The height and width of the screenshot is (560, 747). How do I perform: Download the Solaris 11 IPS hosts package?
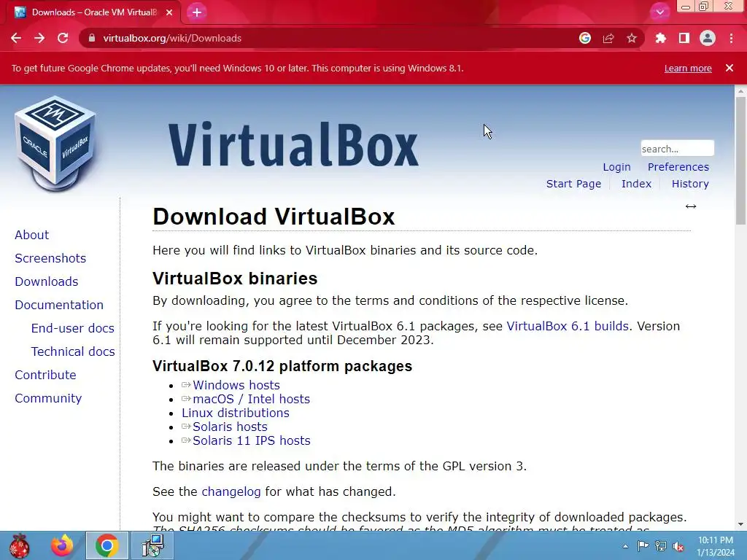251,440
